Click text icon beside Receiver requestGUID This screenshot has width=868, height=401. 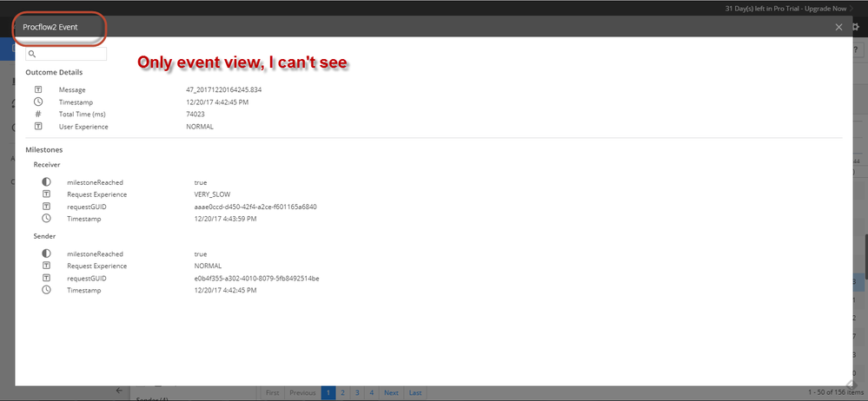[x=47, y=207]
